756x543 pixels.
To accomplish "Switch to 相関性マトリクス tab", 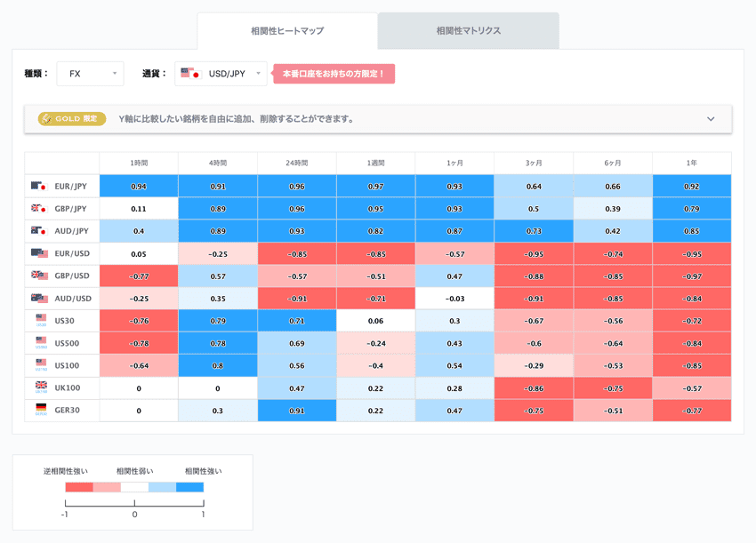I will pos(469,31).
